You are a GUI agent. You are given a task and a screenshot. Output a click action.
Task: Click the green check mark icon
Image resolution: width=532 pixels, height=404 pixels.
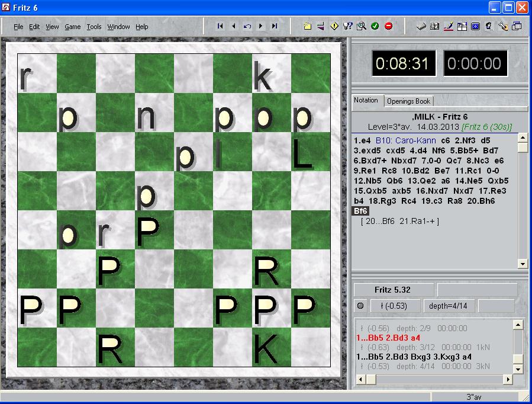375,26
